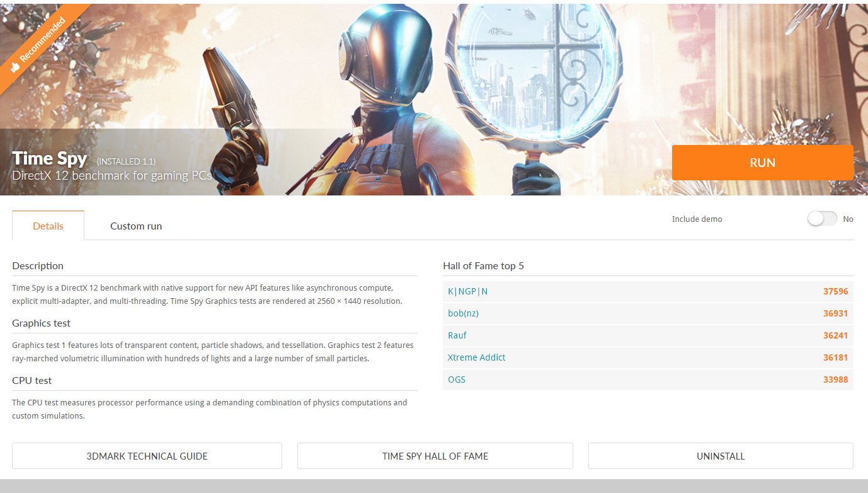Image resolution: width=868 pixels, height=493 pixels.
Task: Open TIME SPY HALL OF FAME
Action: (x=435, y=456)
